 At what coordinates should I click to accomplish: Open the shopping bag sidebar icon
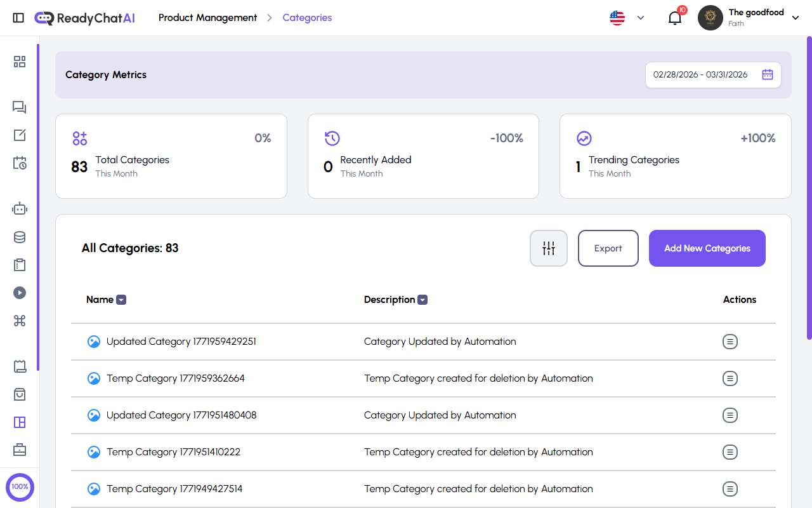[20, 394]
